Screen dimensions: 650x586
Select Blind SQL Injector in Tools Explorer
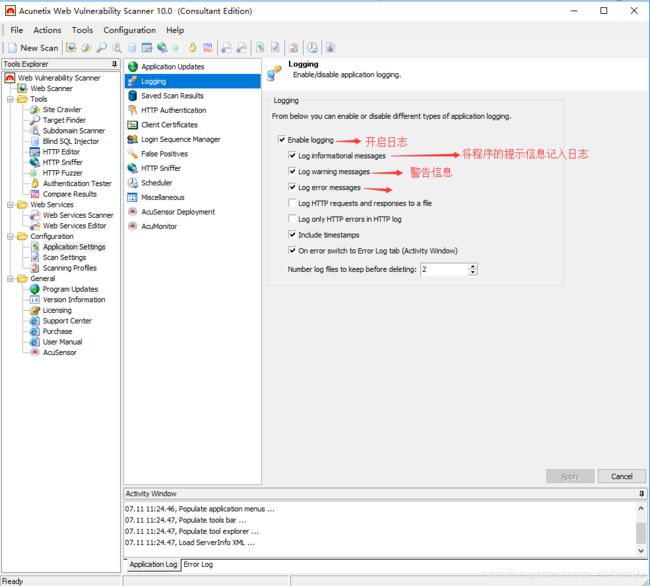point(70,141)
